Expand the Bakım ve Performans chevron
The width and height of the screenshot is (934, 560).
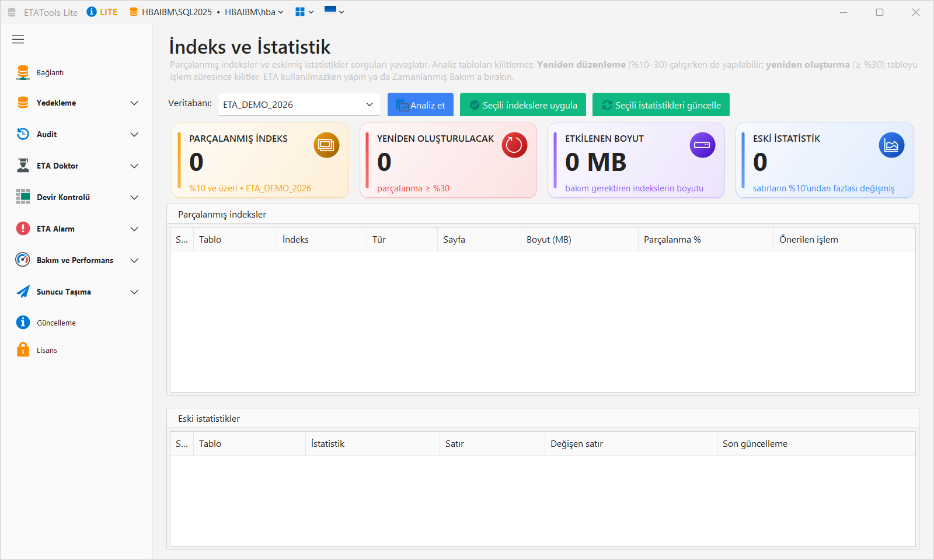(134, 260)
